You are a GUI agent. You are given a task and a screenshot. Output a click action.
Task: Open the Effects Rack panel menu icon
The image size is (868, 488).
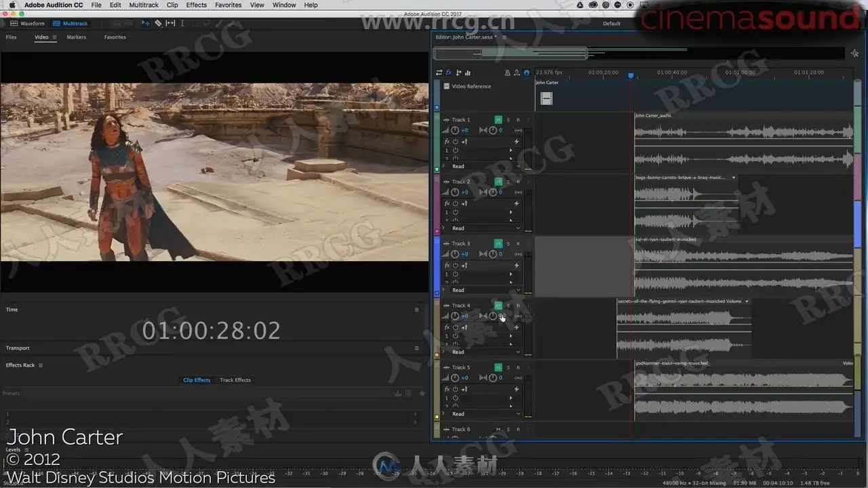click(x=41, y=365)
